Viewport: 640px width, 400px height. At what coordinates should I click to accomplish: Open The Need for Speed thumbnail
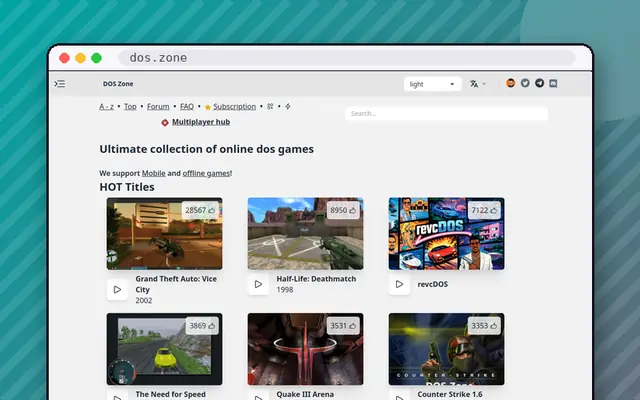164,349
